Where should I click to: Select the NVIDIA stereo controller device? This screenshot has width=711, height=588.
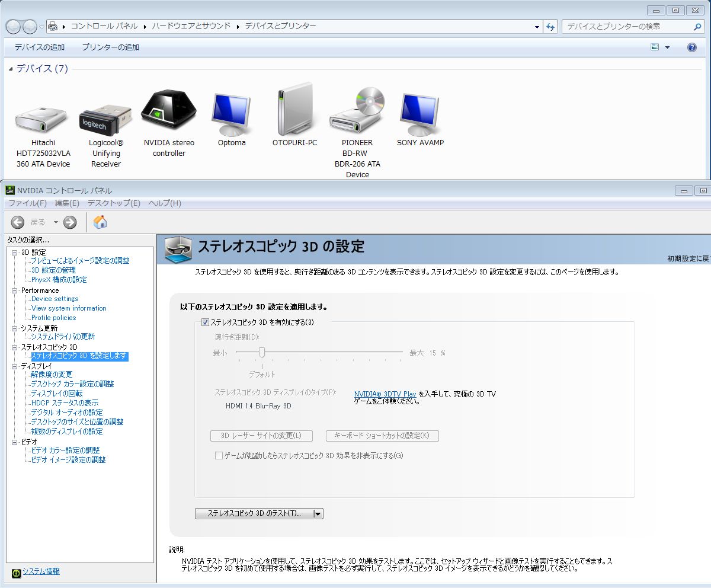point(169,110)
